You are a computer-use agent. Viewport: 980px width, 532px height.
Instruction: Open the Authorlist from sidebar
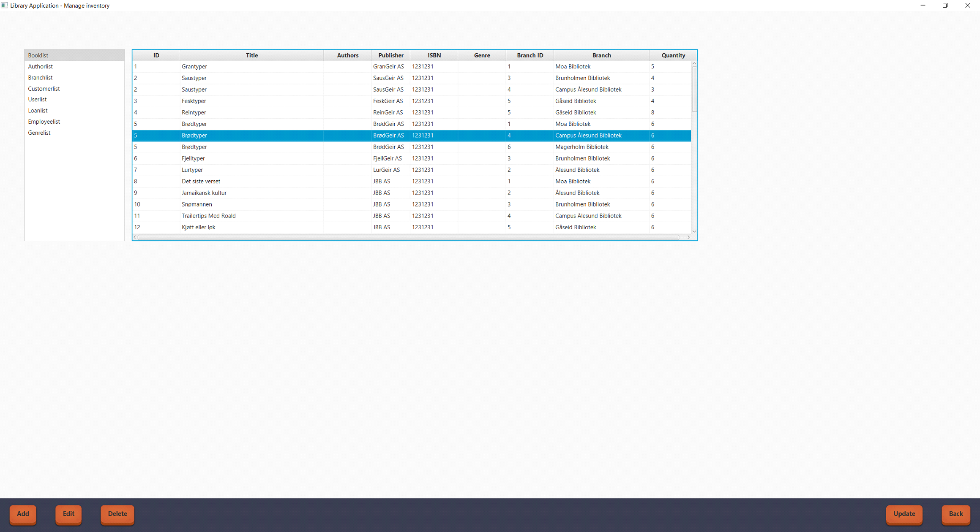tap(40, 67)
